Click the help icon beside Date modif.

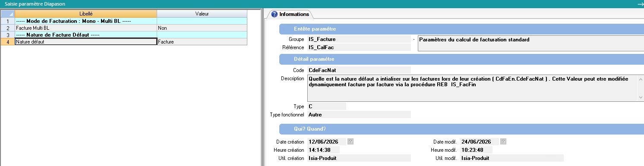coord(503,141)
